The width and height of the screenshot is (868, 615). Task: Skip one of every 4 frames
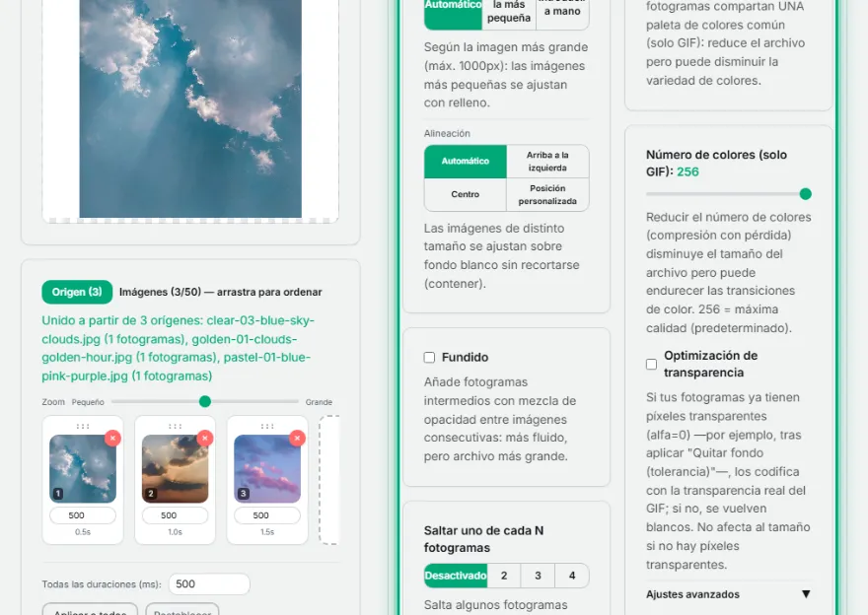(x=572, y=576)
